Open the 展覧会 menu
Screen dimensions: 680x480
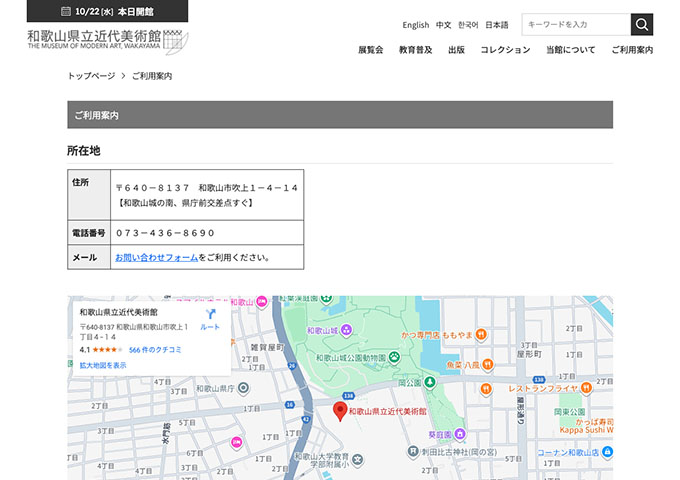tap(370, 50)
